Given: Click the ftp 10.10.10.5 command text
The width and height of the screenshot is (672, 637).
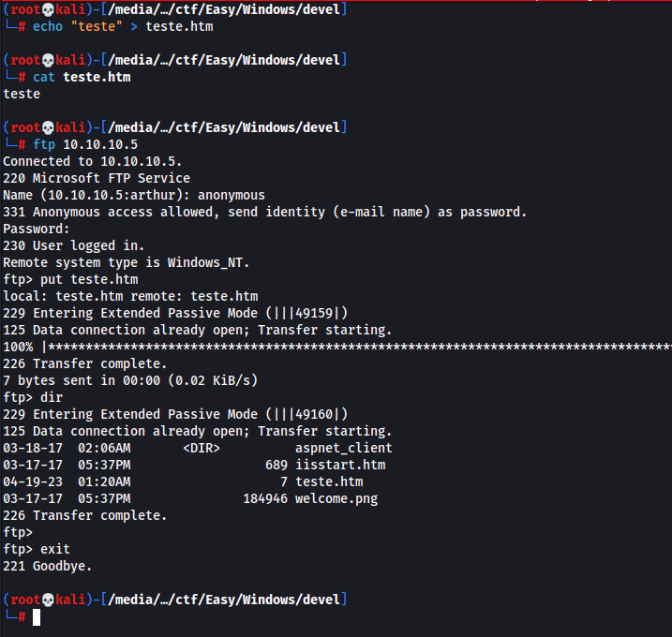Looking at the screenshot, I should 85,144.
